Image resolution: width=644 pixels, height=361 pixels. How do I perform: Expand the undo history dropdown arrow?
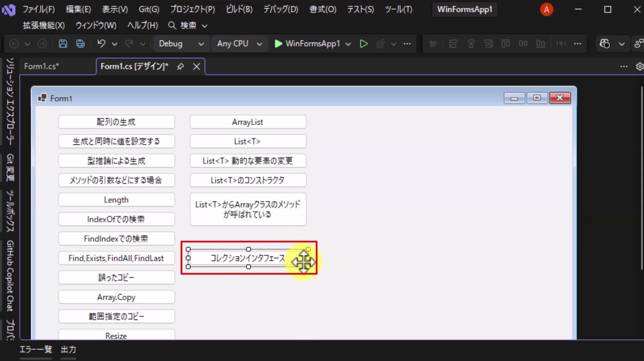(115, 44)
